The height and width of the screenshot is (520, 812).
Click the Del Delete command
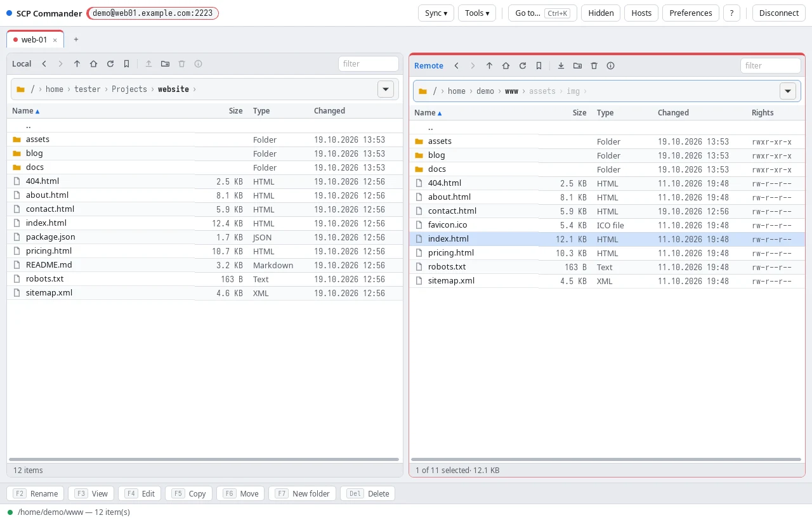pyautogui.click(x=368, y=493)
